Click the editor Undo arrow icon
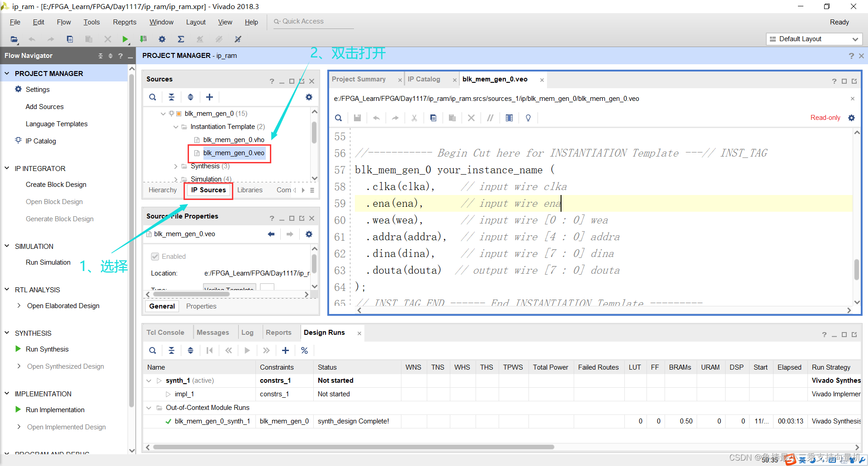This screenshot has width=868, height=466. (376, 118)
